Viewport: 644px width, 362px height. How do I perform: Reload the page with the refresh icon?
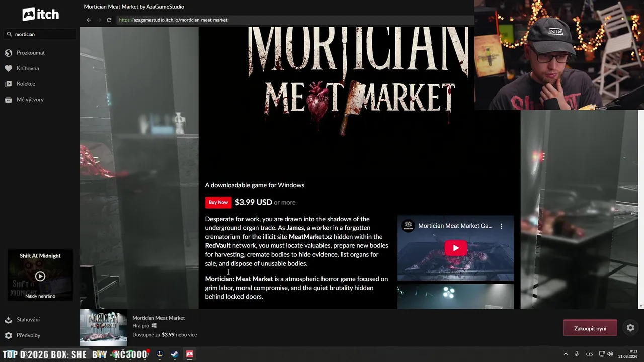pyautogui.click(x=109, y=20)
